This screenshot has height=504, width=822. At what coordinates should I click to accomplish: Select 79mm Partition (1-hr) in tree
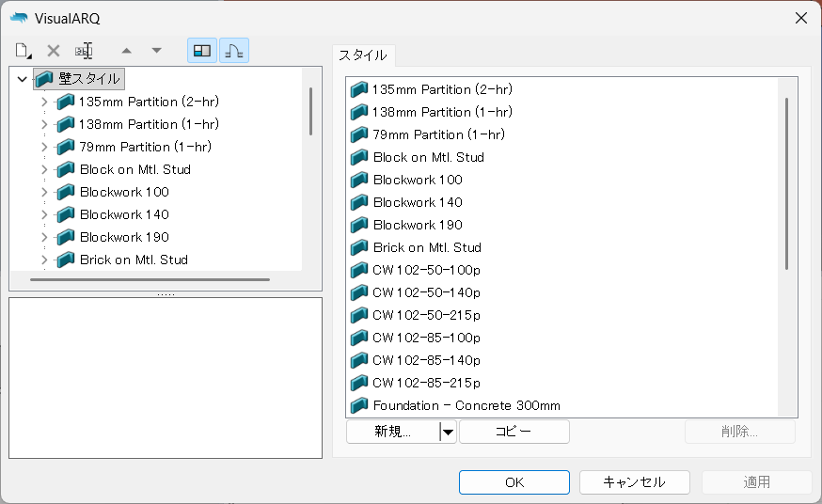click(x=145, y=147)
